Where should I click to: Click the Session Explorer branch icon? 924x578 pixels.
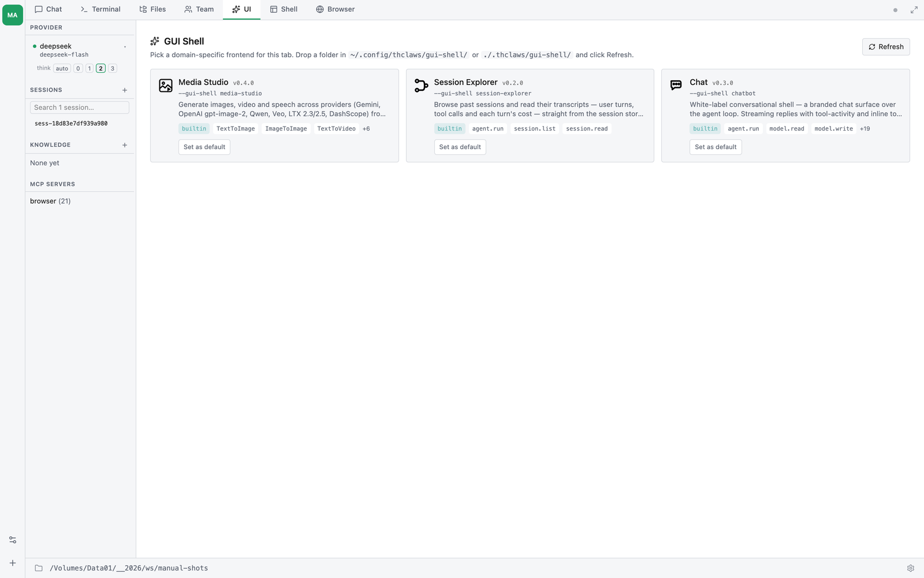pos(422,86)
